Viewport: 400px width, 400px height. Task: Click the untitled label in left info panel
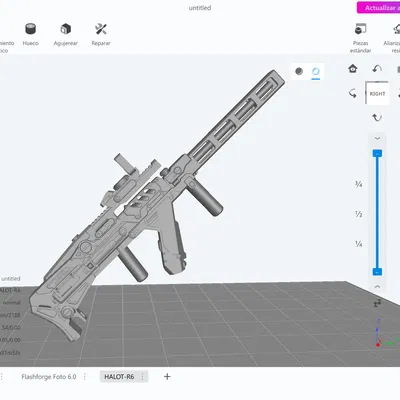(11, 278)
